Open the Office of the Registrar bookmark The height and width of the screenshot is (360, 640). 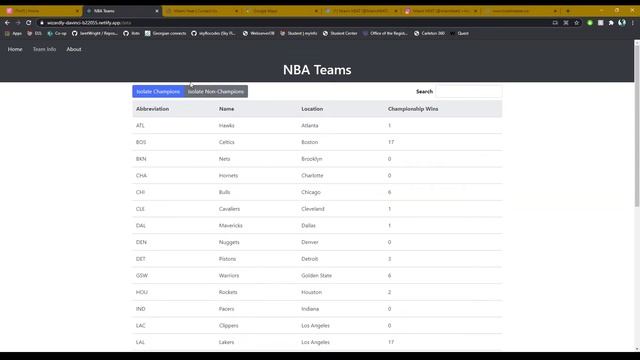[385, 33]
